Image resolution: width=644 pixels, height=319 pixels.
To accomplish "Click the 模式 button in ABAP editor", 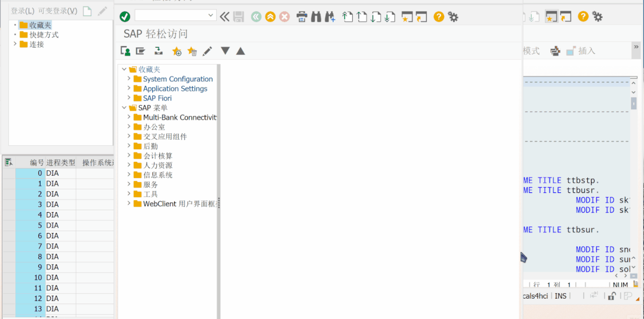I will pyautogui.click(x=531, y=51).
